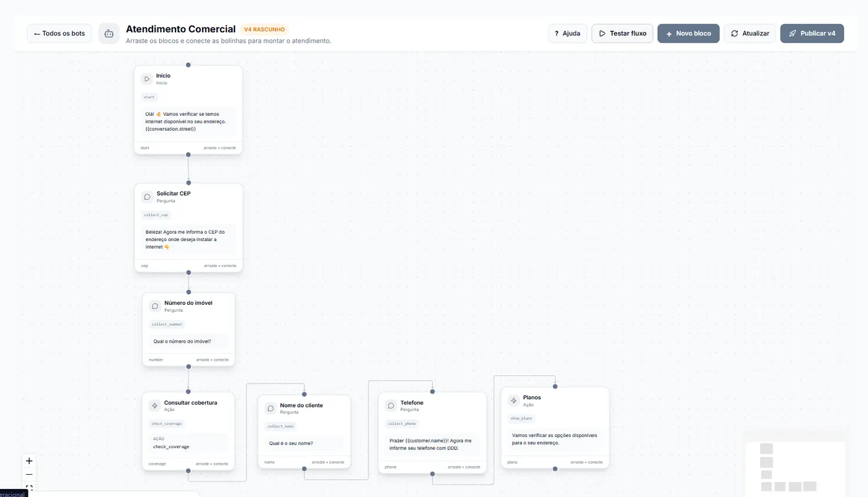Click the V4 RASCUNHO badge
This screenshot has width=868, height=497.
(265, 29)
